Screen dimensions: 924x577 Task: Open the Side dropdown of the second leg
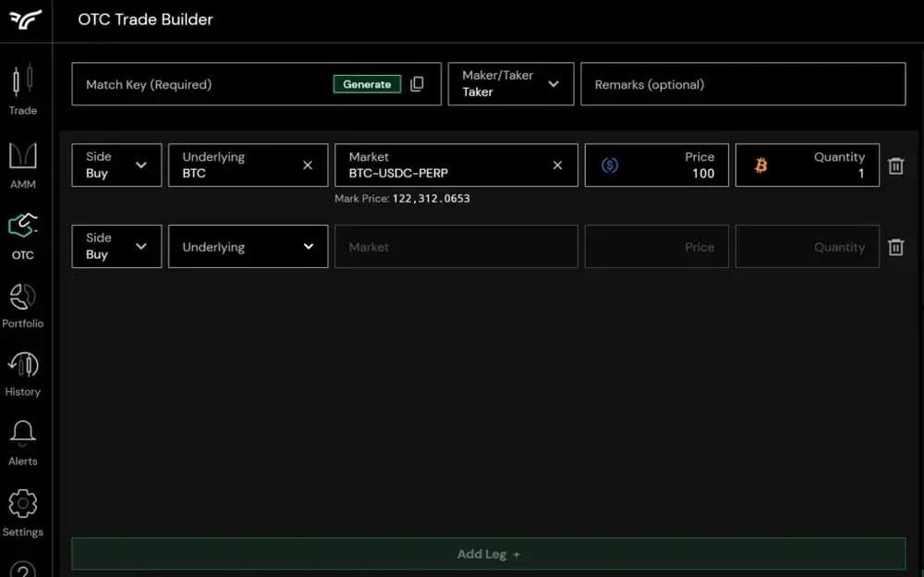click(x=116, y=246)
